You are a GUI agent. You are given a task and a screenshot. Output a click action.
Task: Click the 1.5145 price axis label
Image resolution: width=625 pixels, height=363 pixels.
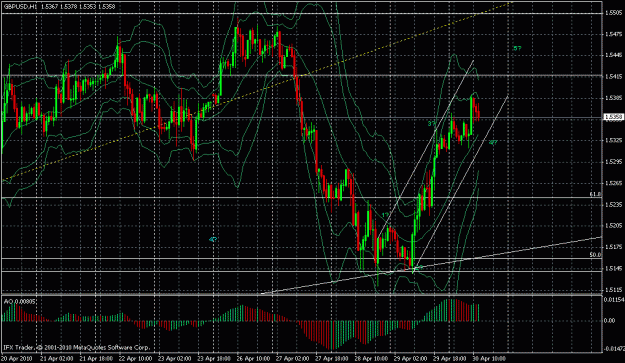[613, 269]
